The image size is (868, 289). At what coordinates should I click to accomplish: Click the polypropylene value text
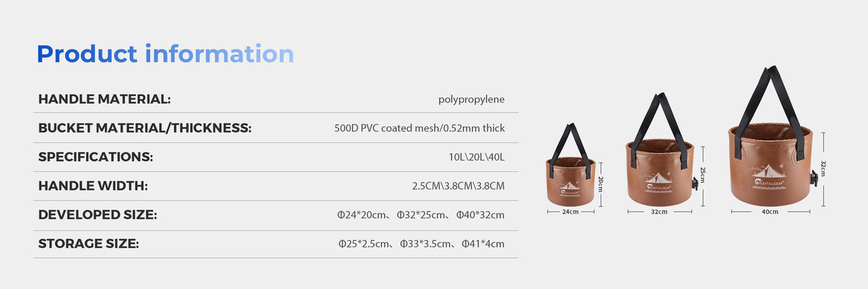(471, 99)
